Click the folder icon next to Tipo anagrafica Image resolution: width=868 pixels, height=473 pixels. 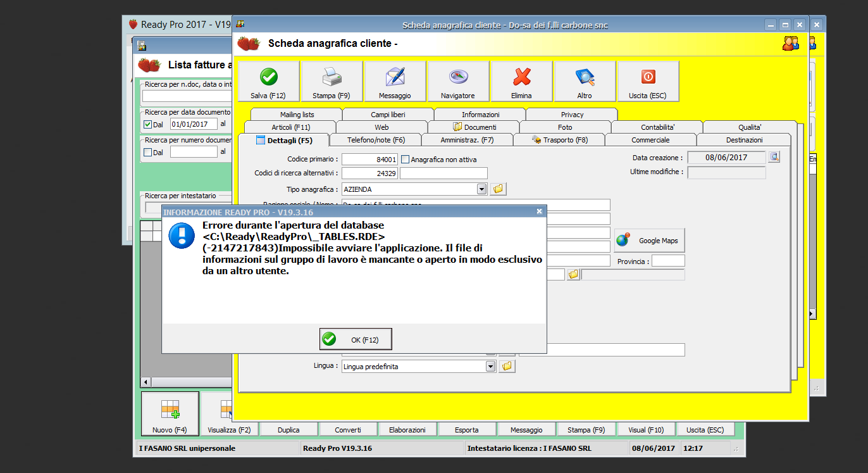click(498, 189)
